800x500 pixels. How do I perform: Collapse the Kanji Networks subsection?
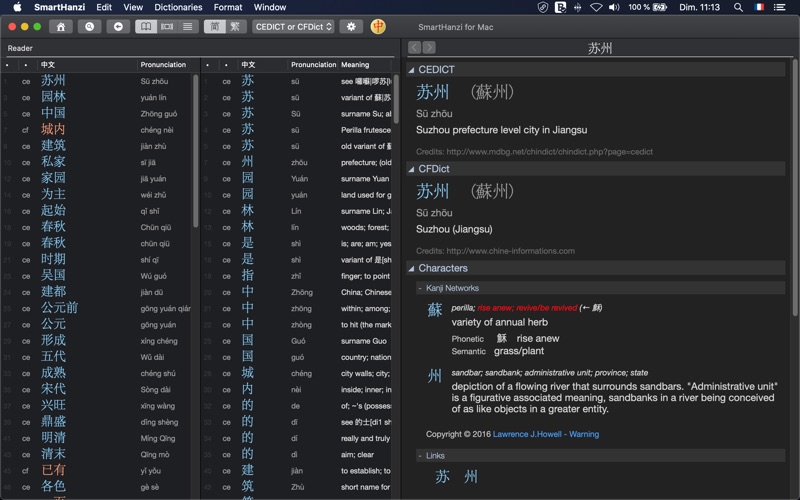pos(420,288)
